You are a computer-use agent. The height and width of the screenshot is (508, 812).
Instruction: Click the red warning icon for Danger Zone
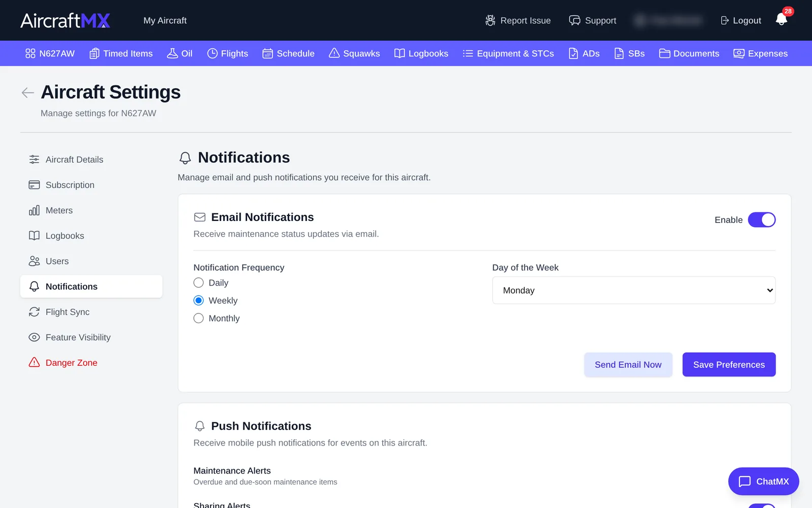(34, 362)
